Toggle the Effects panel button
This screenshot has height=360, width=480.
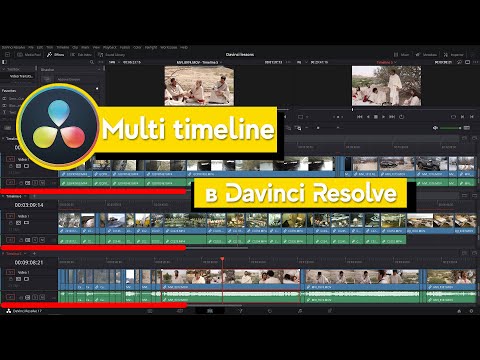point(55,55)
